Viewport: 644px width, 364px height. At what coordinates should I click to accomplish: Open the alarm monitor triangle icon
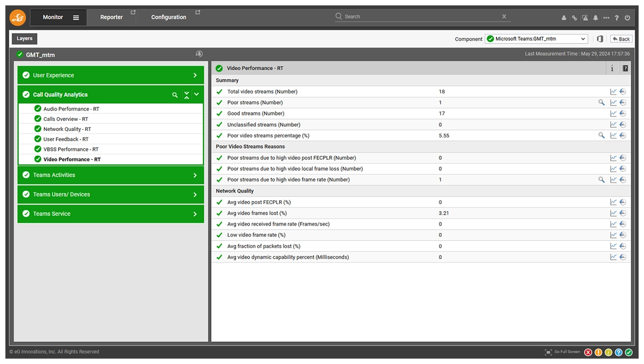[x=585, y=18]
